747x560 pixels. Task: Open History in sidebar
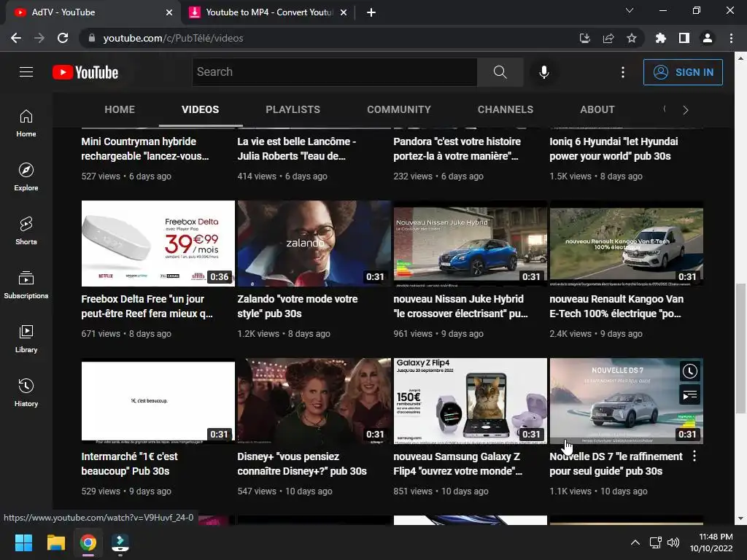26,392
